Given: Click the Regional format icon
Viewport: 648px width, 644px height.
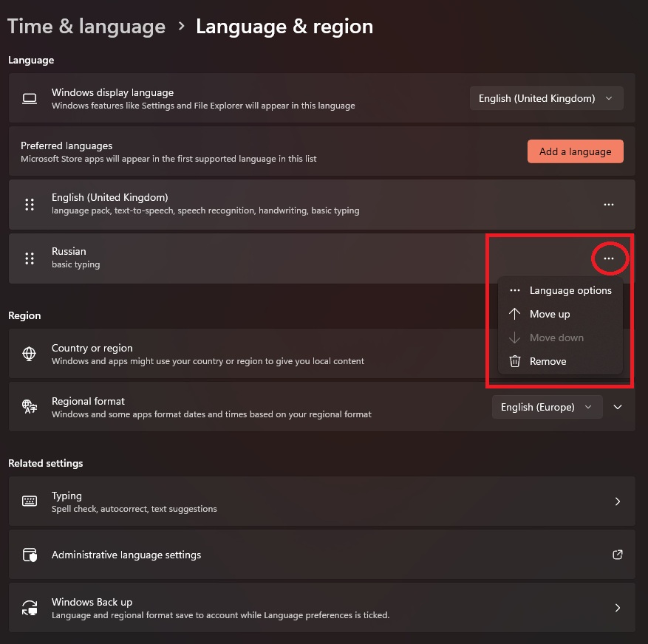Looking at the screenshot, I should pyautogui.click(x=30, y=407).
